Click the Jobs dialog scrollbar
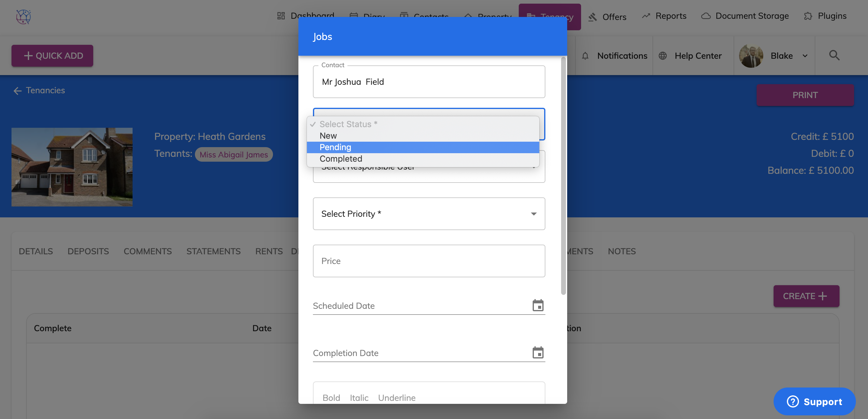Image resolution: width=868 pixels, height=419 pixels. tap(563, 175)
